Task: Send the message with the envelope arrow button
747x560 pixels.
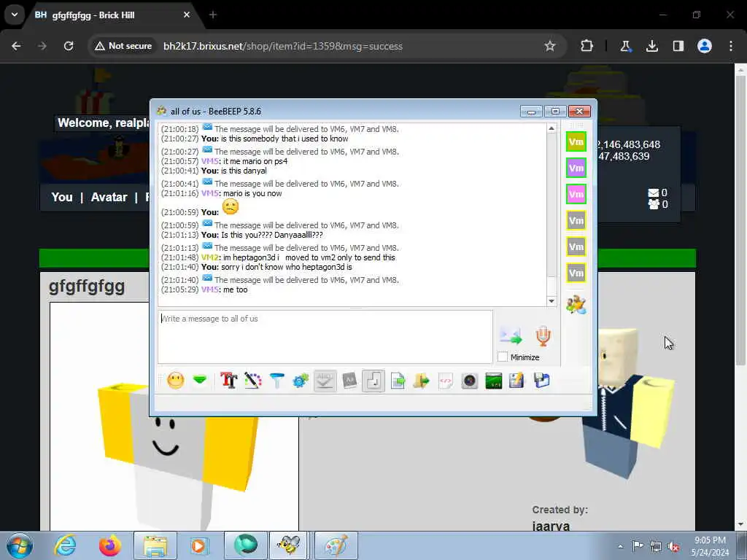Action: 511,335
